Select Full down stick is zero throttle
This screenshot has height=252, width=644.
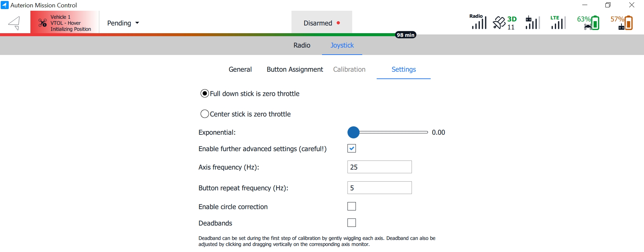pyautogui.click(x=205, y=93)
